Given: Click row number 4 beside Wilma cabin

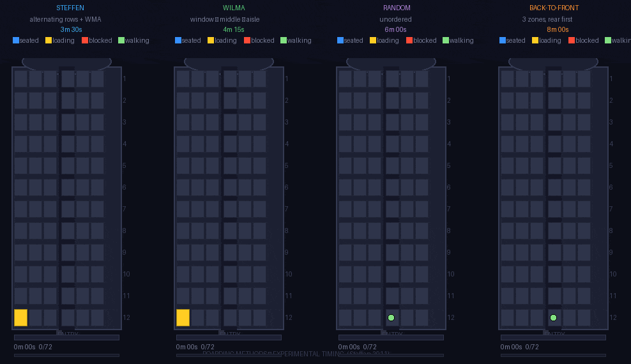Looking at the screenshot, I should point(287,144).
